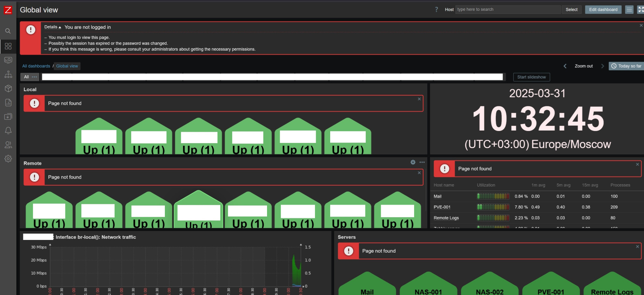Image resolution: width=644 pixels, height=295 pixels.
Task: Click the All dashboards breadcrumb link
Action: [x=36, y=66]
